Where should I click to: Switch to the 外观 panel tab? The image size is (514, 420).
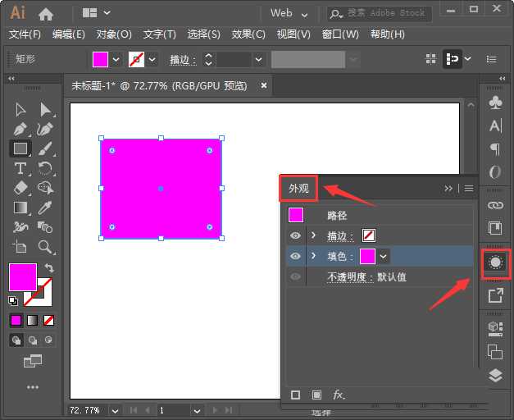[298, 189]
